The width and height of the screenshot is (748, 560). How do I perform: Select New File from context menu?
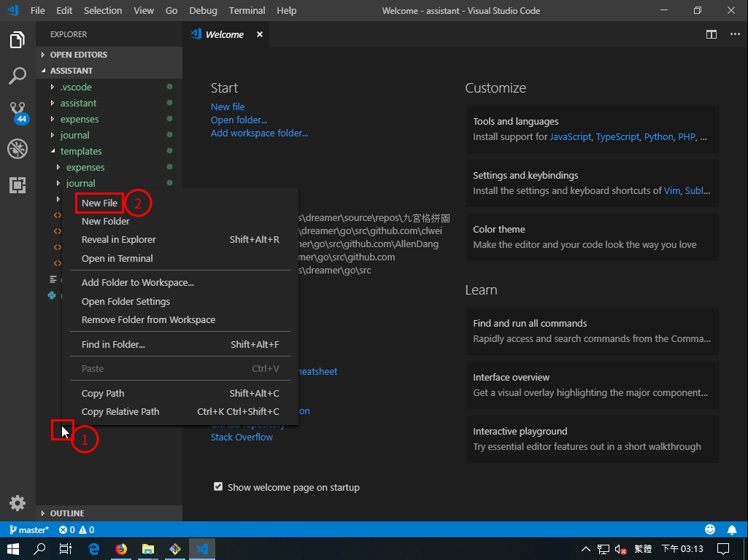[x=99, y=203]
